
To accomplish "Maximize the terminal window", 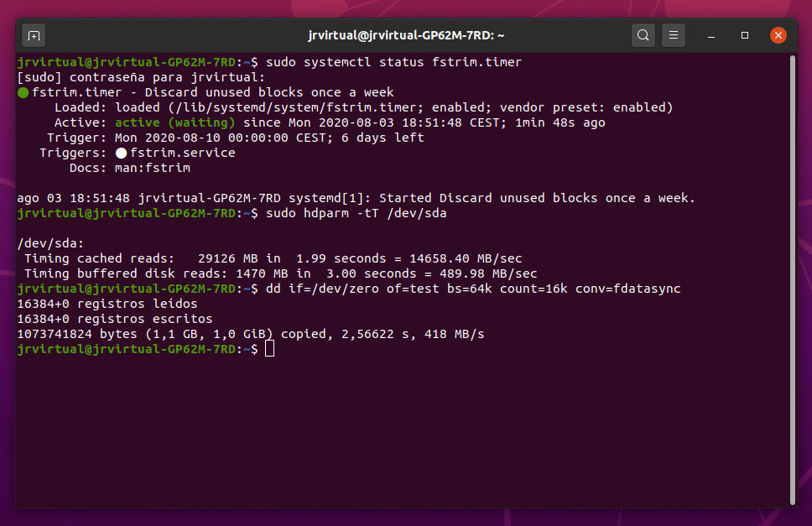I will tap(745, 35).
